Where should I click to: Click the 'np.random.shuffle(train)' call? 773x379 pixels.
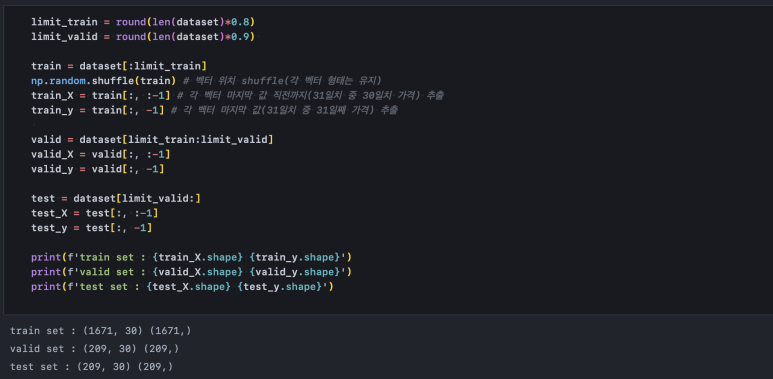tap(104, 81)
